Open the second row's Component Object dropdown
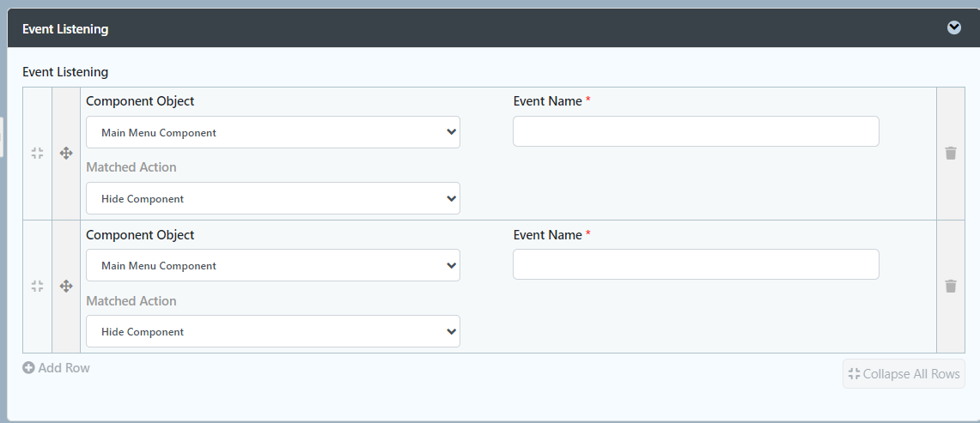Image resolution: width=980 pixels, height=423 pixels. coord(273,266)
